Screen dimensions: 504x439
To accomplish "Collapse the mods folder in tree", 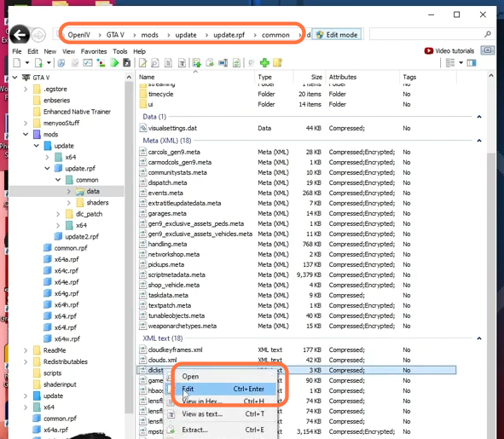I will coord(26,135).
